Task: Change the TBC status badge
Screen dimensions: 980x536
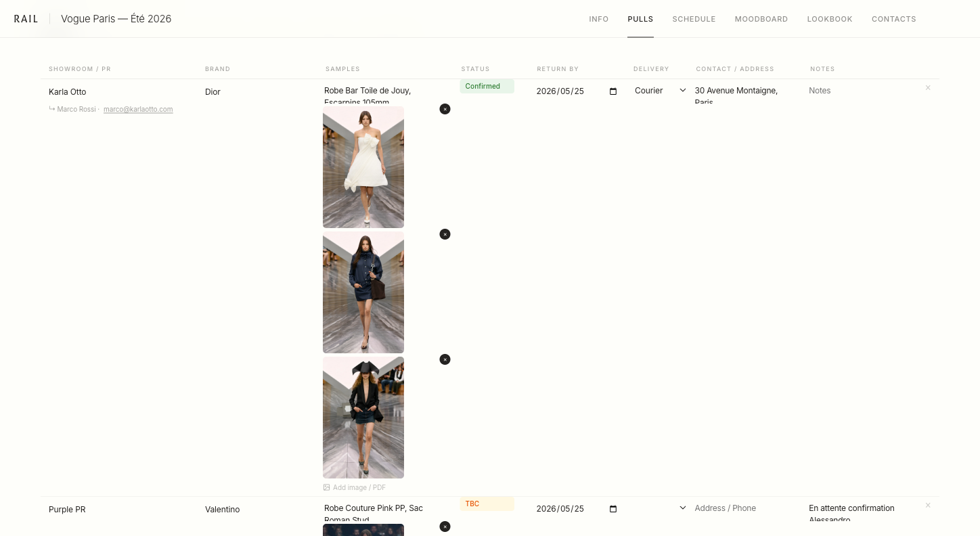Action: click(487, 504)
